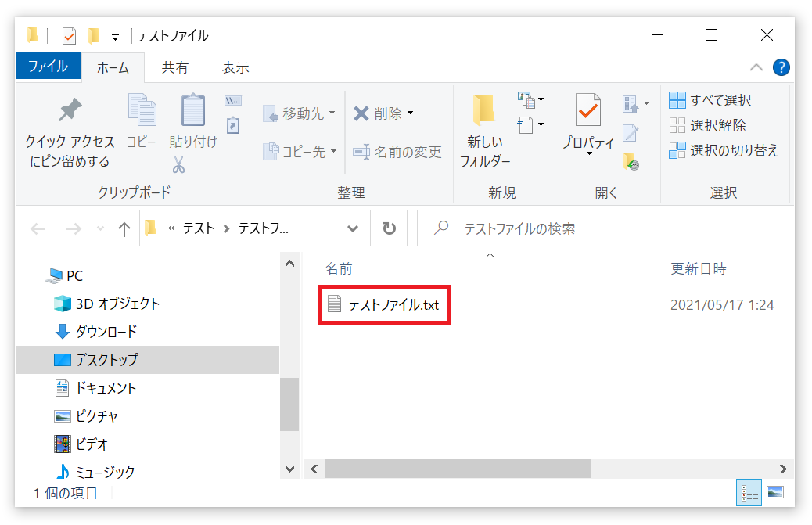The height and width of the screenshot is (525, 812).
Task: Click the scissors Cut icon
Action: pos(178,165)
